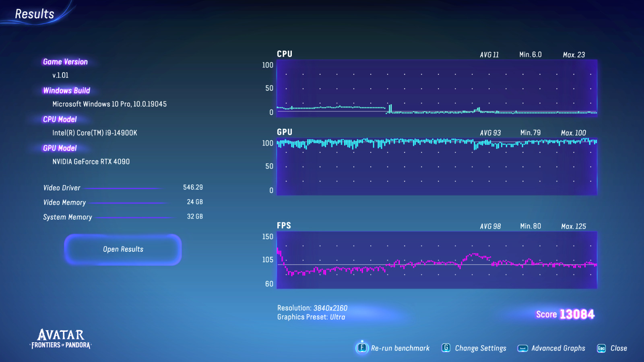Open the benchmark results file
This screenshot has height=362, width=644.
(x=123, y=249)
